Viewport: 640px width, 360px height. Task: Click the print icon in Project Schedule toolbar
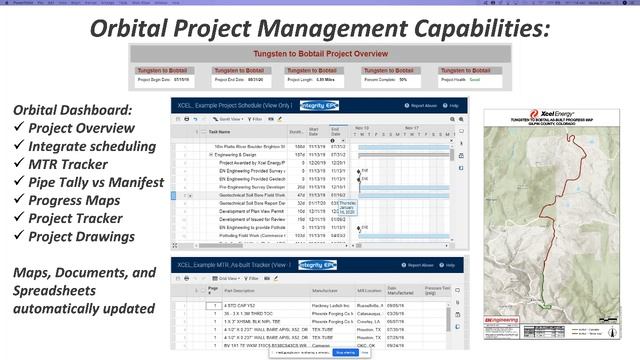point(187,119)
